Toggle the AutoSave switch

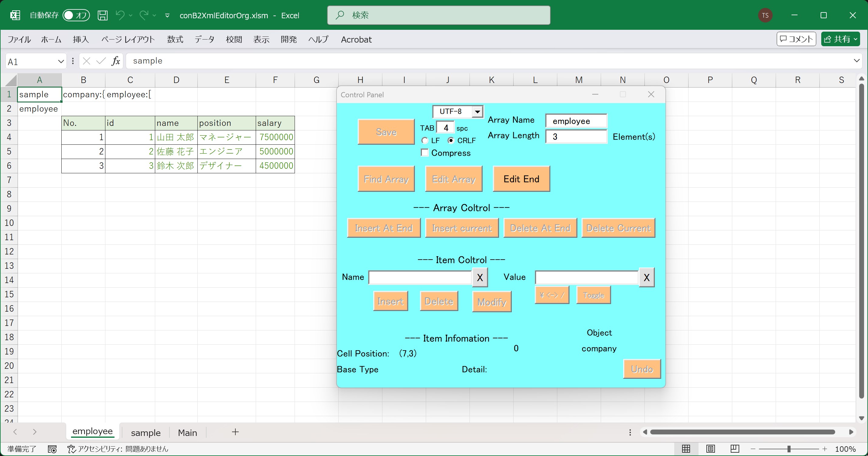(76, 15)
